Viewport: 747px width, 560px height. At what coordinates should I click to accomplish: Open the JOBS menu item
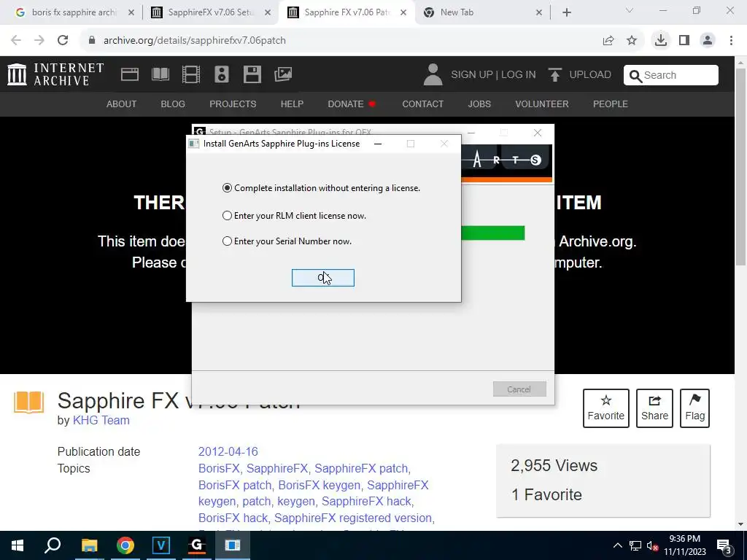click(479, 104)
